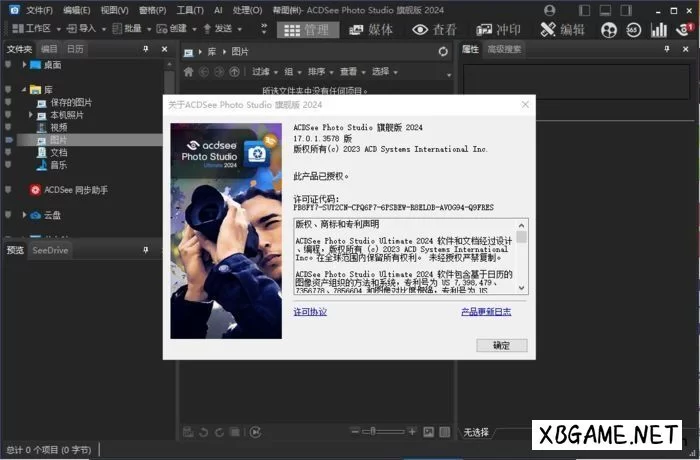Open the 工具(T) menu
This screenshot has width=700, height=460.
190,10
